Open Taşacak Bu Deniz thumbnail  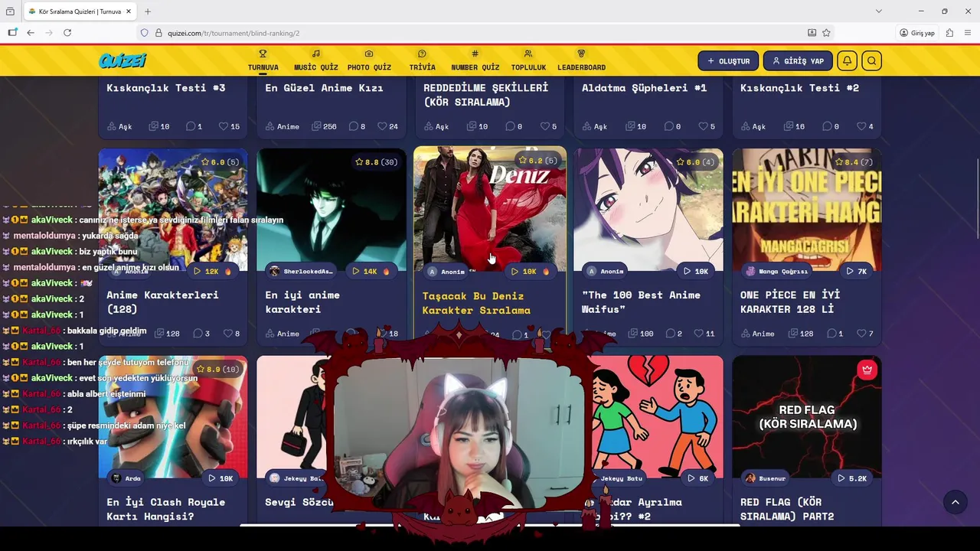point(490,210)
